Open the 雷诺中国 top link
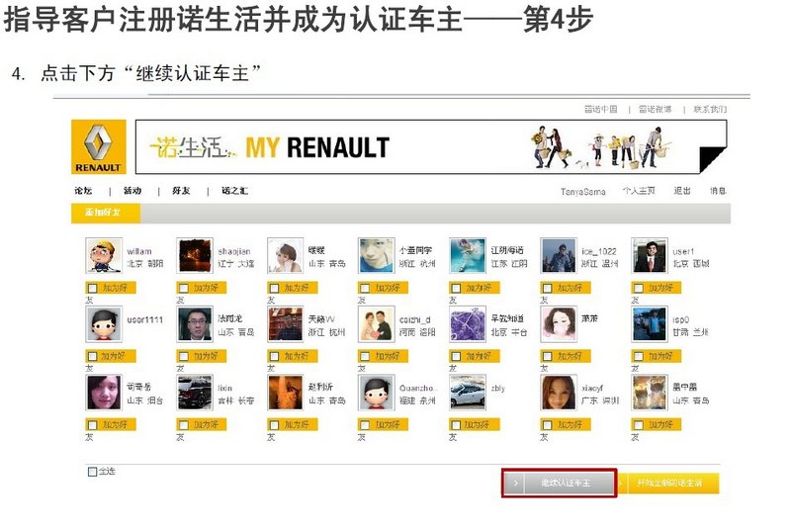 (601, 109)
